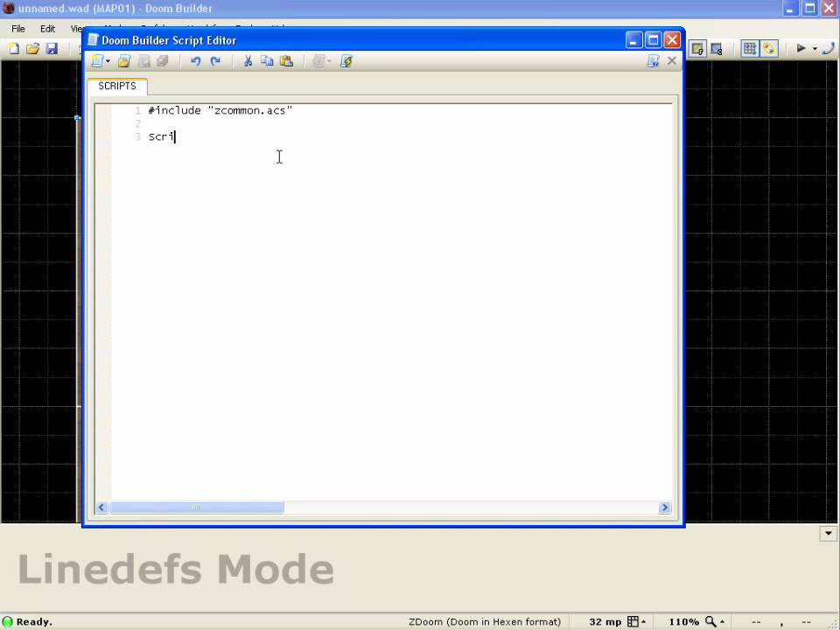Toggle snap to grid button
Viewport: 840px width, 630px height.
pos(750,49)
